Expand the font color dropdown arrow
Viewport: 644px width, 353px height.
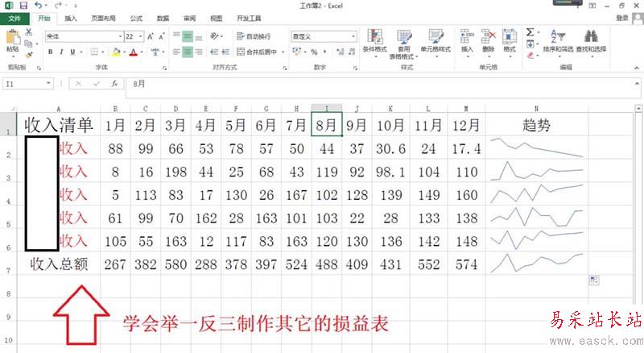click(142, 52)
